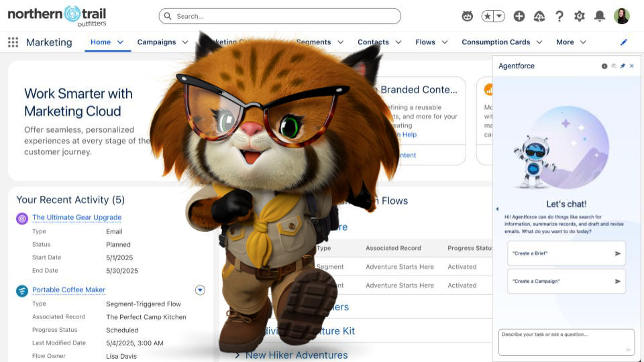Open the Campaigns tab dropdown chevron
Viewport: 644px width, 362px height.
point(185,42)
